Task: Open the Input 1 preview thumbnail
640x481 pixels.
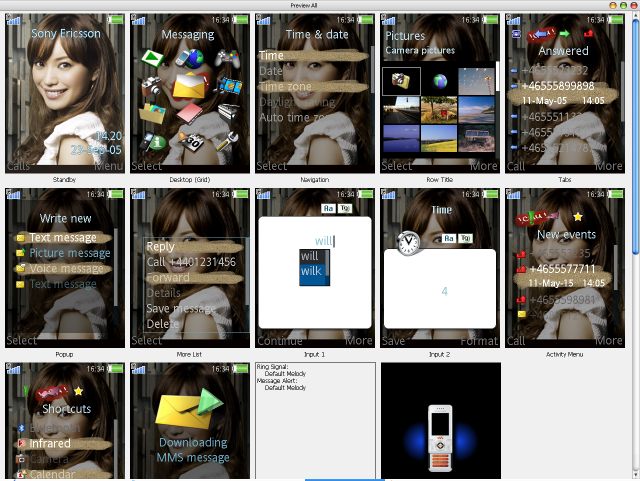Action: (315, 268)
